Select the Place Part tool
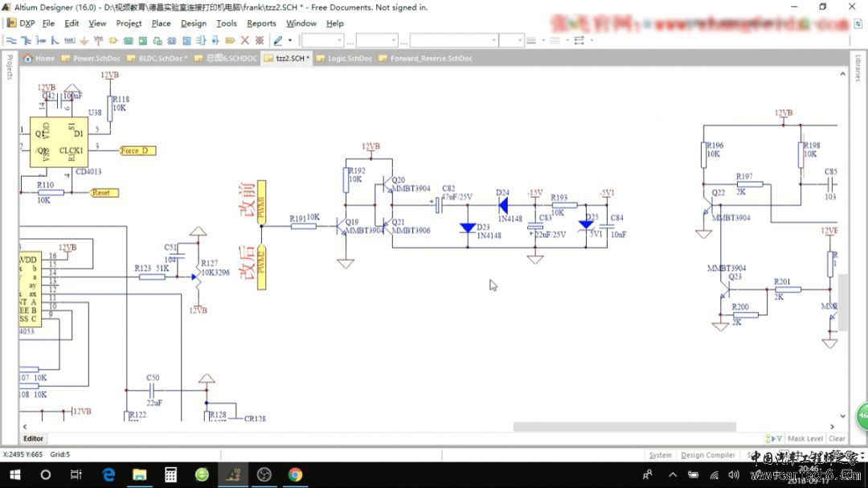The width and height of the screenshot is (868, 488). point(113,40)
